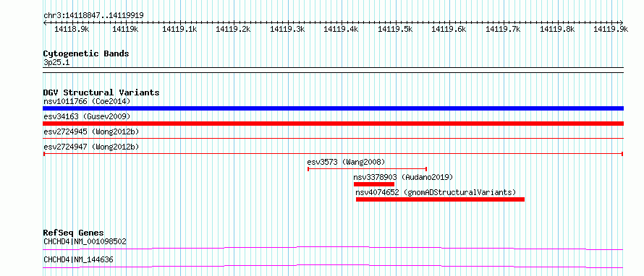Select the thick red esv34163 variant bar
644x276 pixels.
pyautogui.click(x=333, y=124)
